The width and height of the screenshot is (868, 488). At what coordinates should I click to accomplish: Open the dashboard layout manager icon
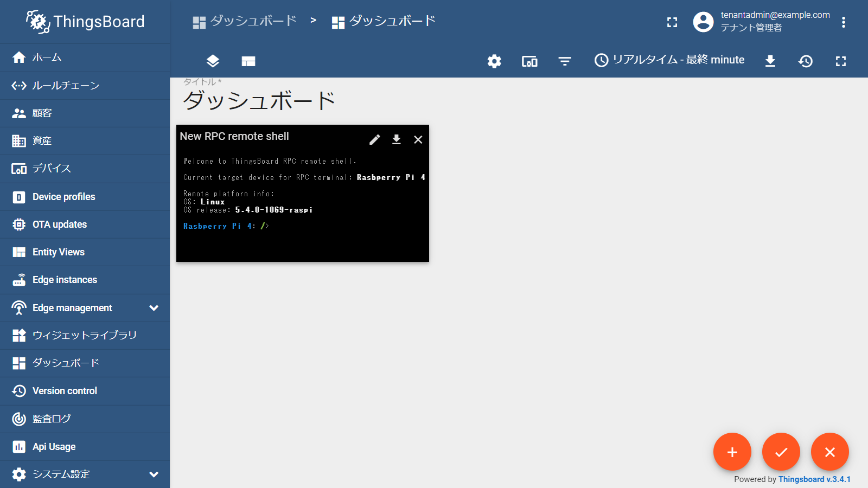coord(248,61)
